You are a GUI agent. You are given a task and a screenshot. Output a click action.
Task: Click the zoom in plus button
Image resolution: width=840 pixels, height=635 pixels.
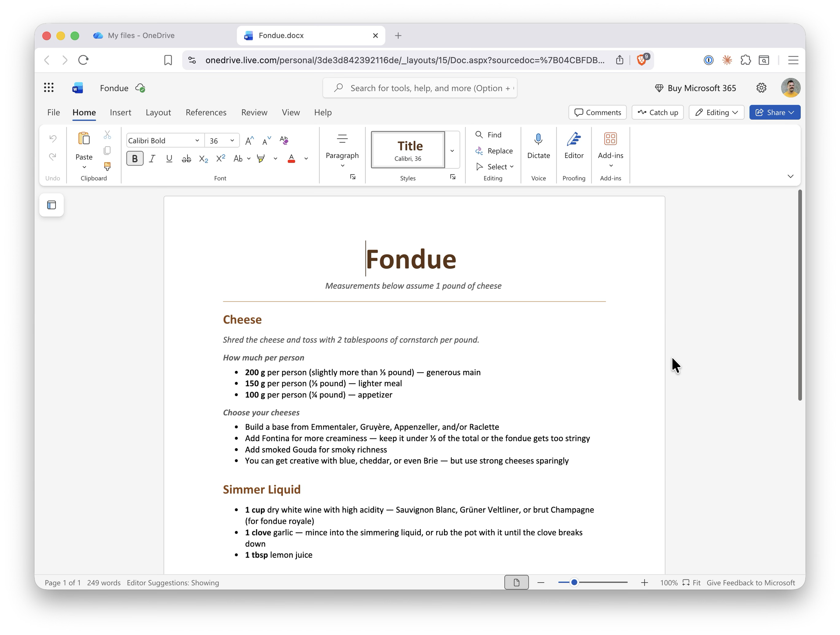click(644, 583)
